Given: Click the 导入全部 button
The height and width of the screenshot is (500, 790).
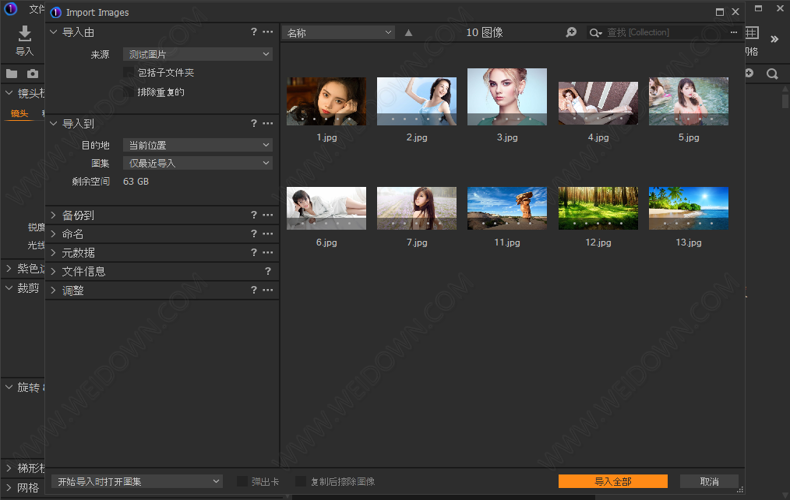Looking at the screenshot, I should tap(613, 481).
